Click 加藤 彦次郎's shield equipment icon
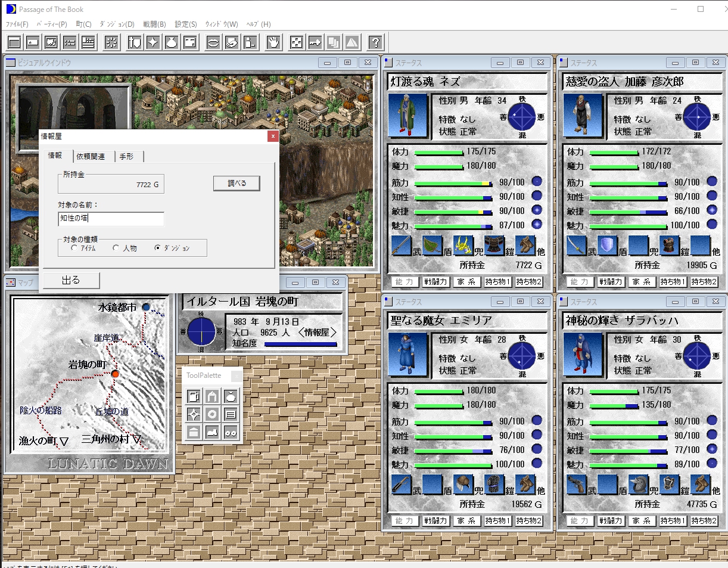Viewport: 728px width, 568px height. (607, 246)
